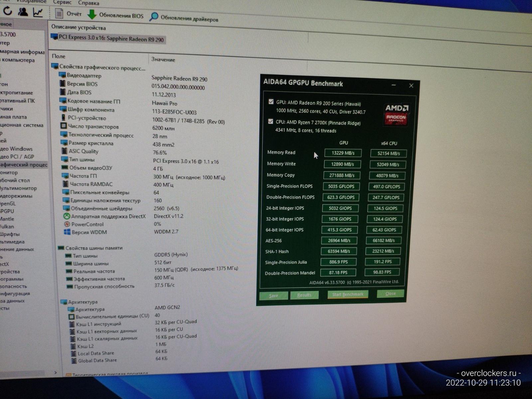Select the Шрифты tree item
This screenshot has height=399, width=532.
10,234
